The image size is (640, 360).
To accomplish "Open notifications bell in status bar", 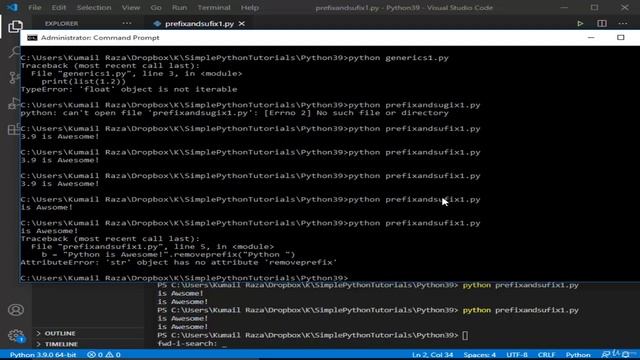I will pyautogui.click(x=627, y=354).
